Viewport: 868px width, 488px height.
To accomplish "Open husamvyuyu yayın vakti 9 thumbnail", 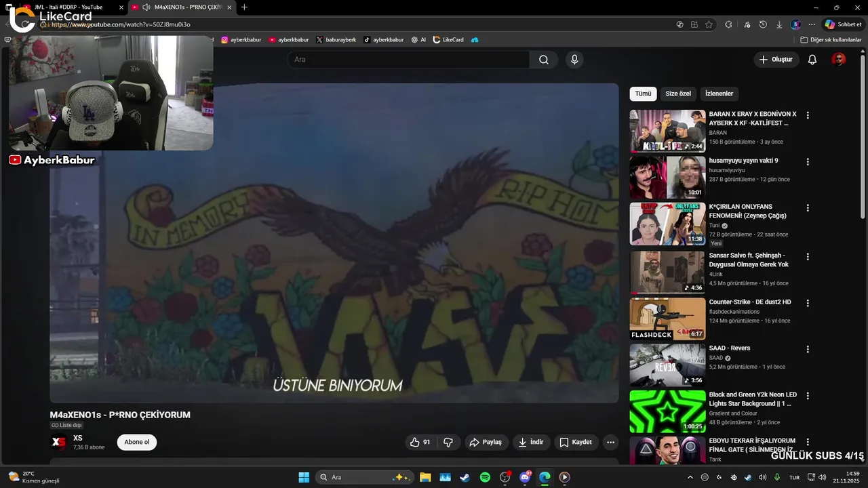I will (667, 178).
